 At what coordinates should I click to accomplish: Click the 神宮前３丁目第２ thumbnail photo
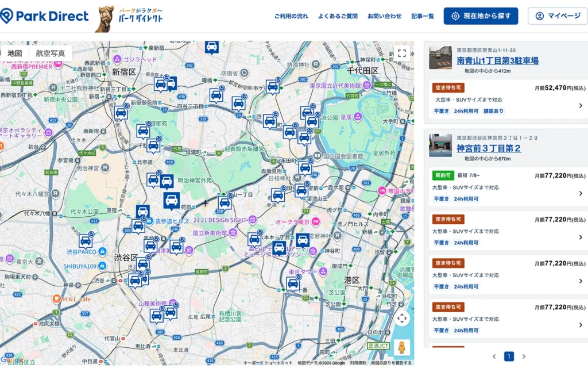click(x=440, y=145)
